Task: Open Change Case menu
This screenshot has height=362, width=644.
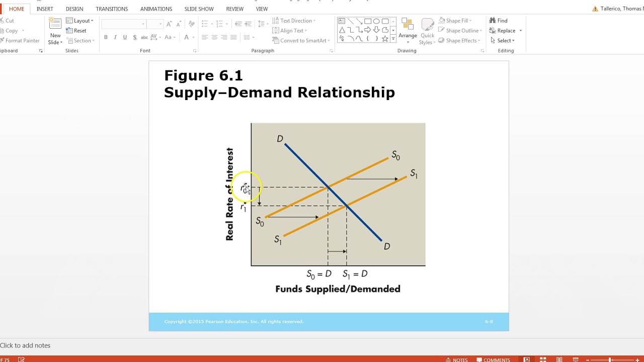Action: (x=170, y=37)
